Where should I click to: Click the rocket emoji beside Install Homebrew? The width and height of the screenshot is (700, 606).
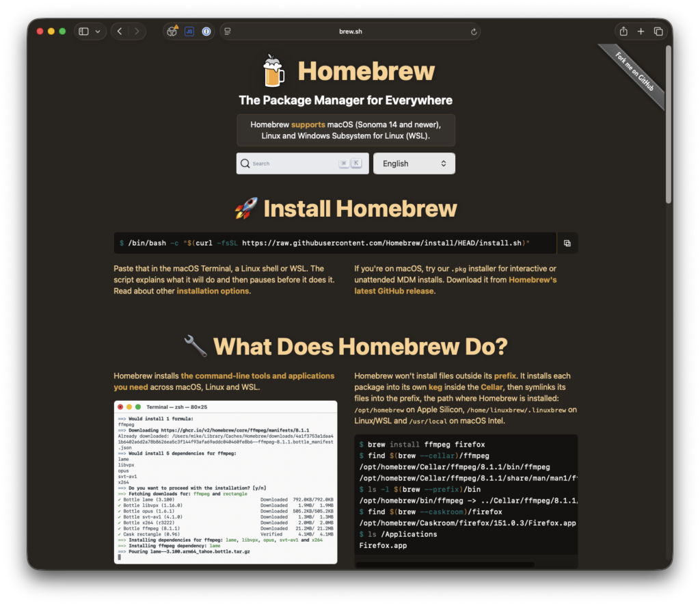click(x=246, y=208)
